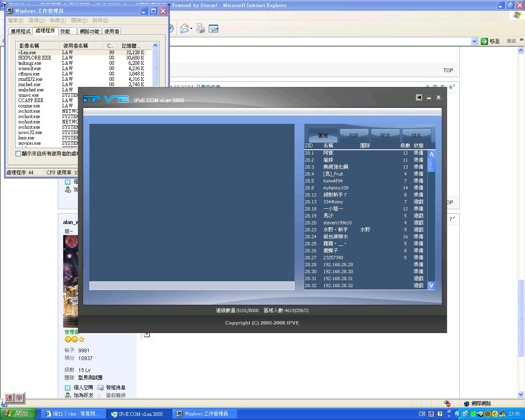Select the 排名 tab in vLan
This screenshot has width=525, height=420.
coord(416,135)
